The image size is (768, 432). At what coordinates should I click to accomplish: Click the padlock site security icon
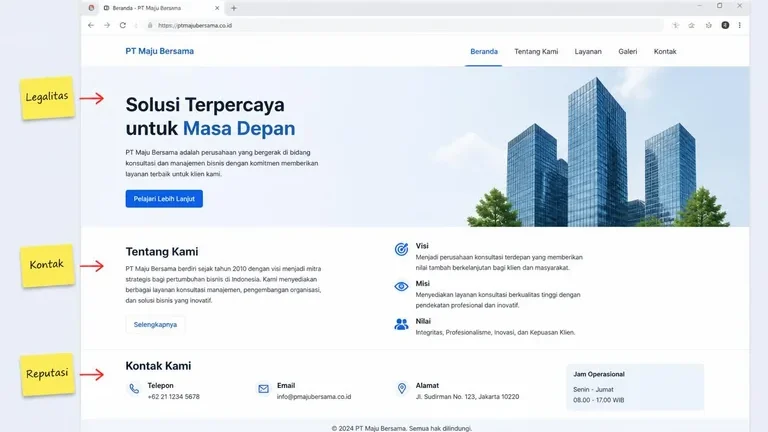point(150,25)
